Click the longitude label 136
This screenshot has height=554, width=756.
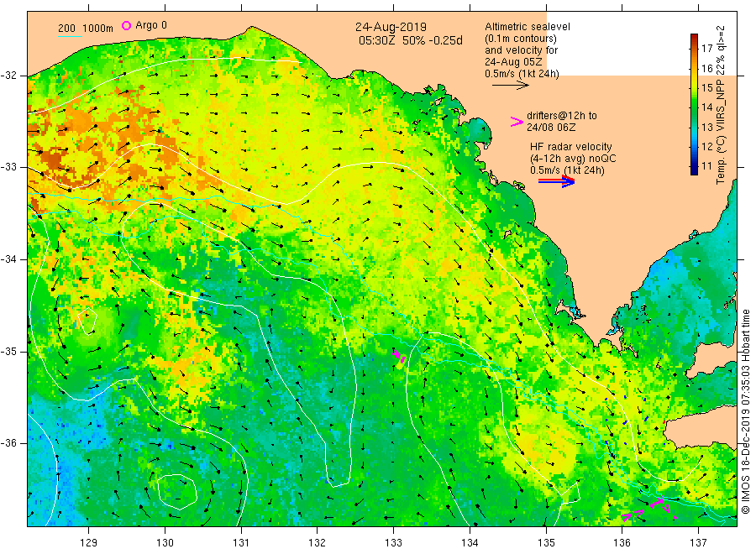(x=622, y=543)
